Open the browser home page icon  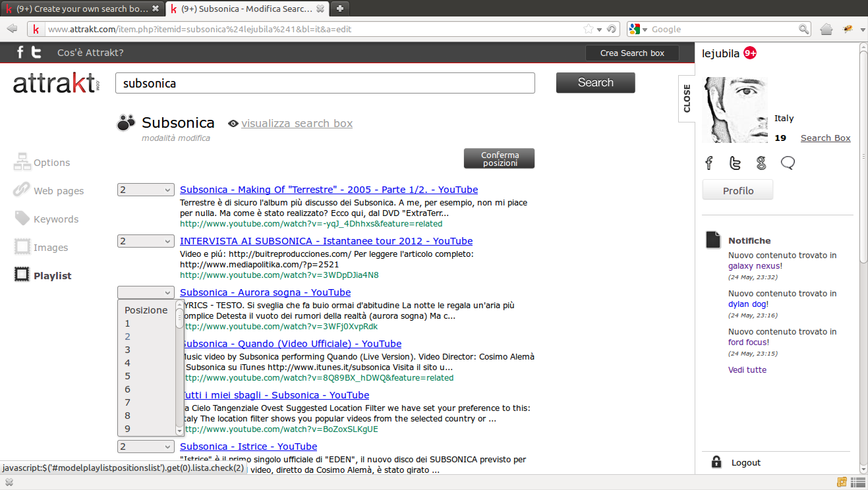pyautogui.click(x=826, y=29)
